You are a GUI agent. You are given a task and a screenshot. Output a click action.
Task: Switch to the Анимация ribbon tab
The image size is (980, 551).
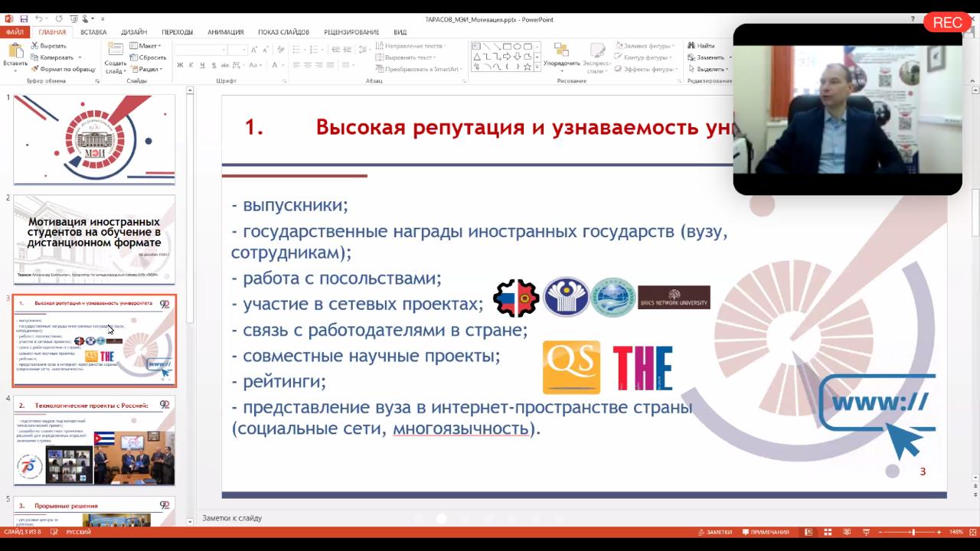pyautogui.click(x=225, y=32)
